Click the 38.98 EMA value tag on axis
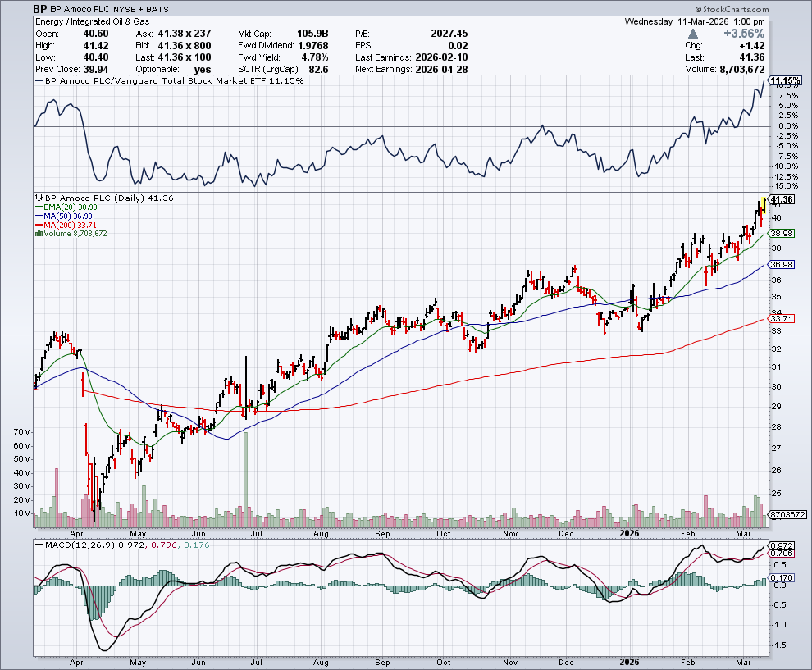 click(782, 233)
